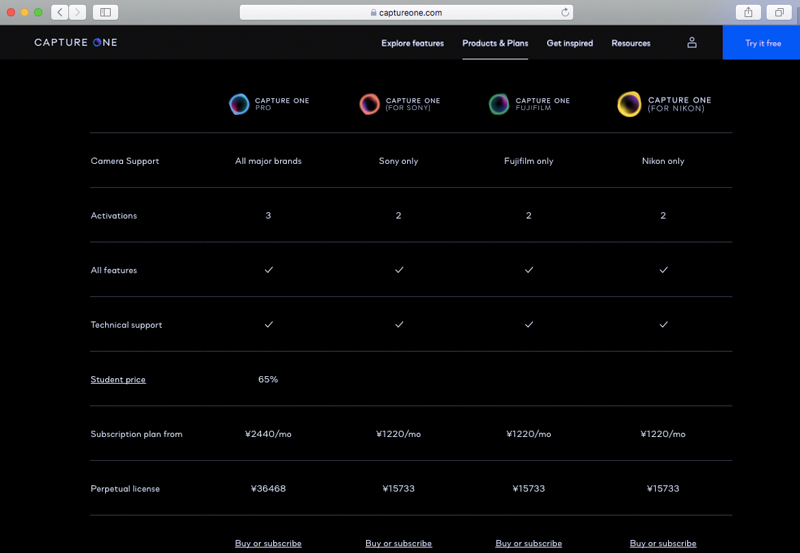Click the ¥2440/mo subscription price
800x553 pixels.
(268, 434)
